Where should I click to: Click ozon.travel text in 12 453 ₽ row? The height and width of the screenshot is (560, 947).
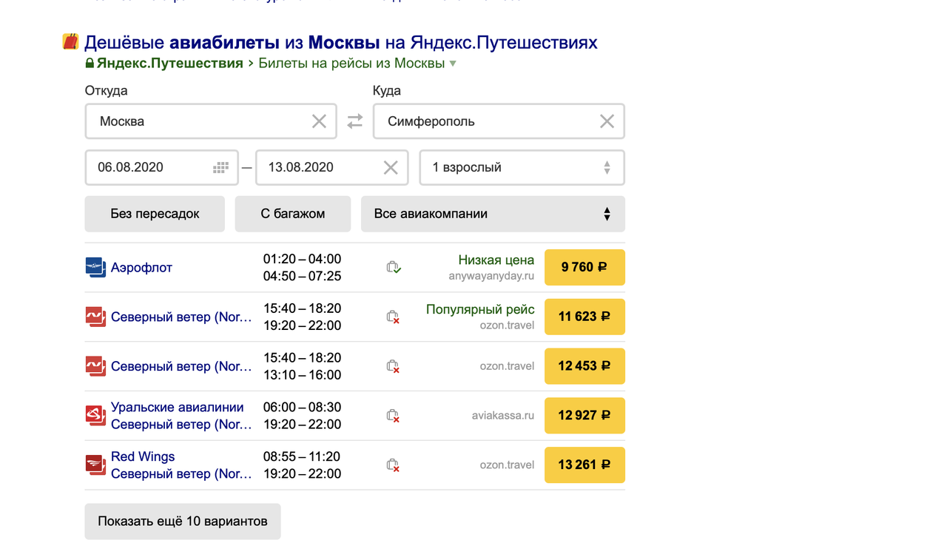point(507,366)
